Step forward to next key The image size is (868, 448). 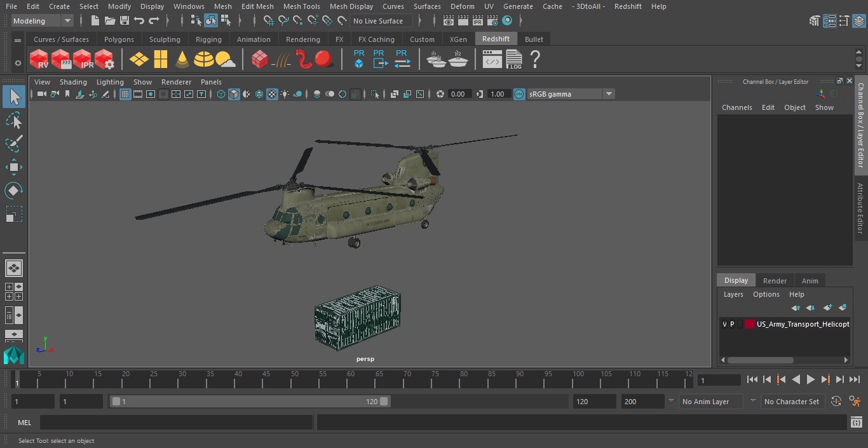825,379
